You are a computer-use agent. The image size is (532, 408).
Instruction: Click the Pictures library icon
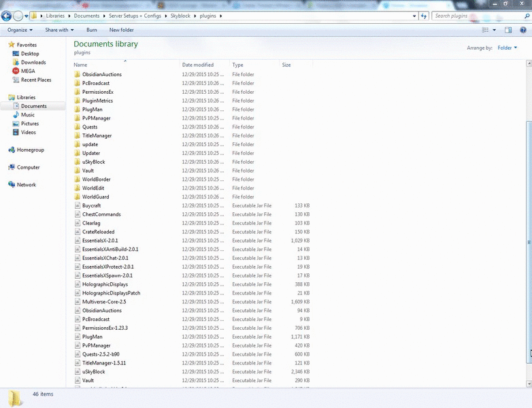16,124
